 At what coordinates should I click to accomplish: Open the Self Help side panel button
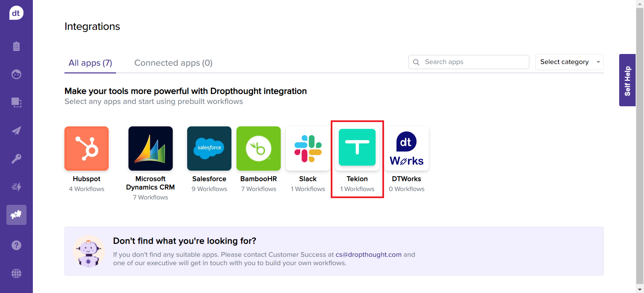click(627, 80)
